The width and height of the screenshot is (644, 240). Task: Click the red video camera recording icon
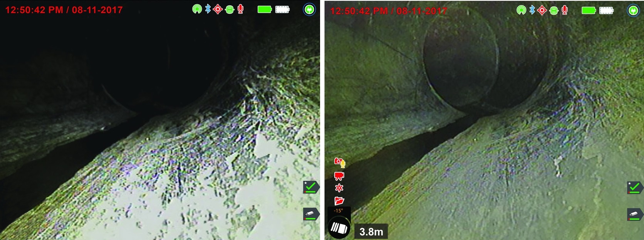[339, 176]
